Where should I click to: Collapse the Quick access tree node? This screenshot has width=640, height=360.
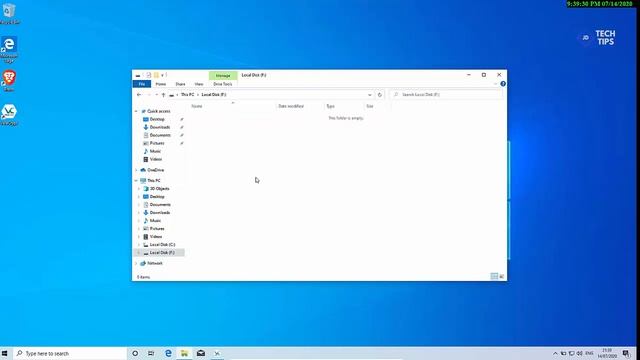click(x=136, y=111)
